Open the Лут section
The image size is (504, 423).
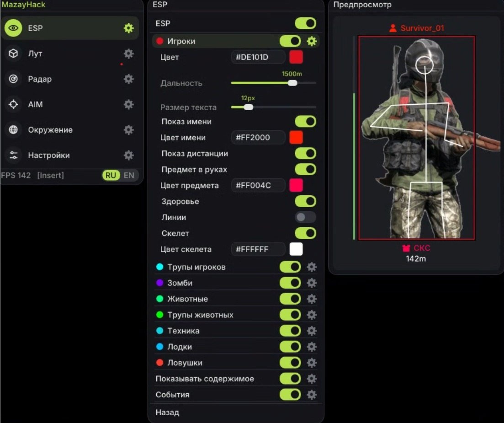pos(70,54)
